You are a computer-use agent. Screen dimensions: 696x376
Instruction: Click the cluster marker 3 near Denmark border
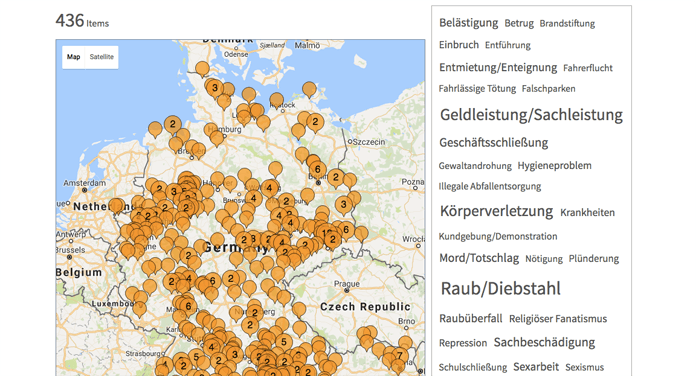(x=215, y=87)
